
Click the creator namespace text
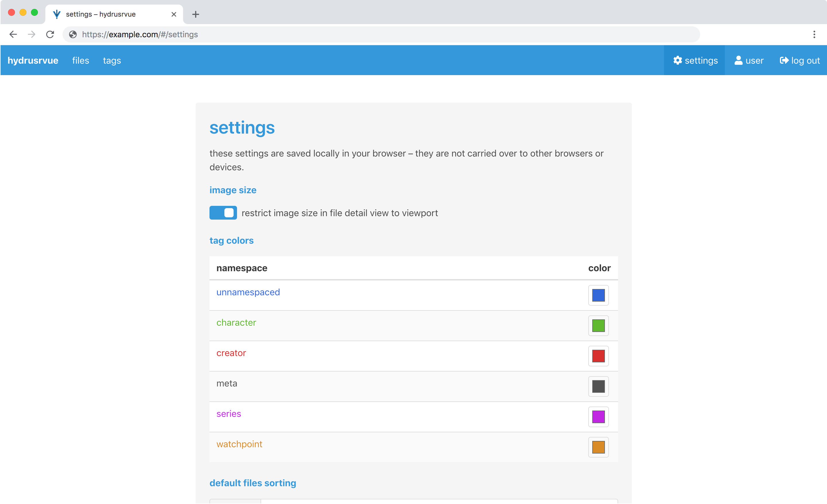231,353
